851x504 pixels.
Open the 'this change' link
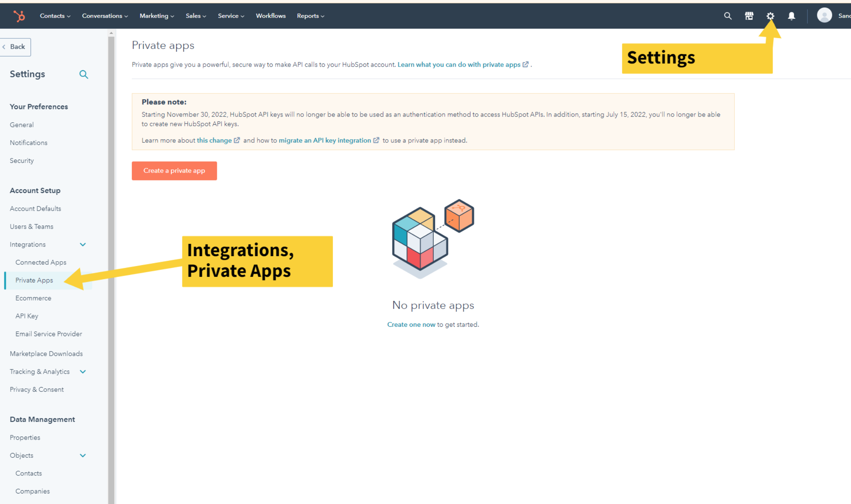click(x=214, y=140)
